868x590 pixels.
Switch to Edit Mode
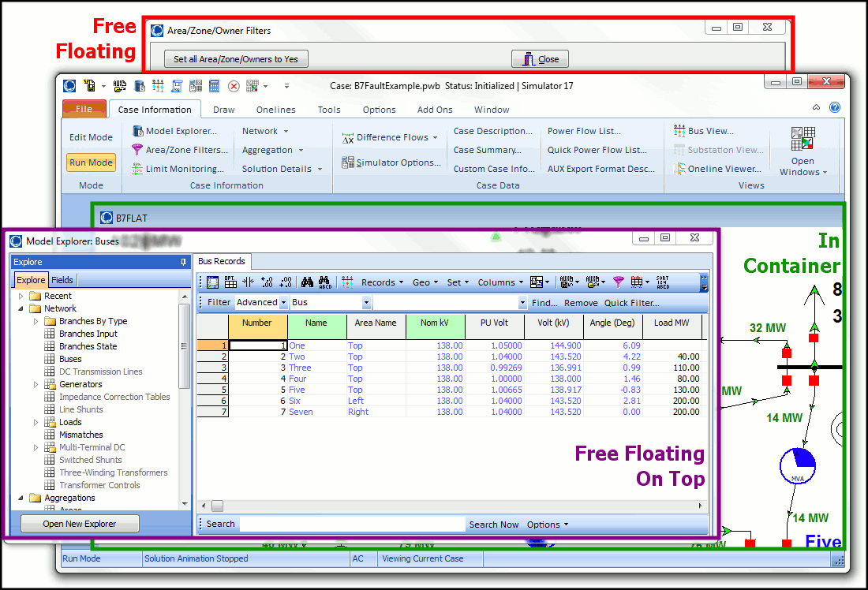91,137
